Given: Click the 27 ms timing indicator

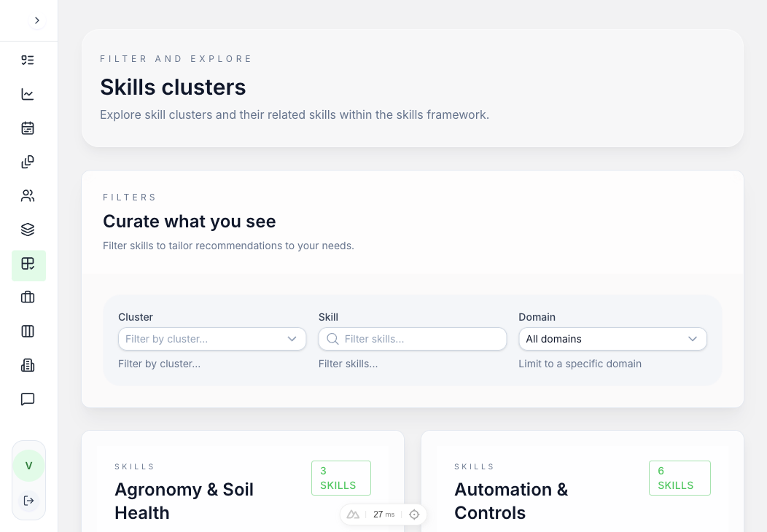Looking at the screenshot, I should (x=383, y=515).
